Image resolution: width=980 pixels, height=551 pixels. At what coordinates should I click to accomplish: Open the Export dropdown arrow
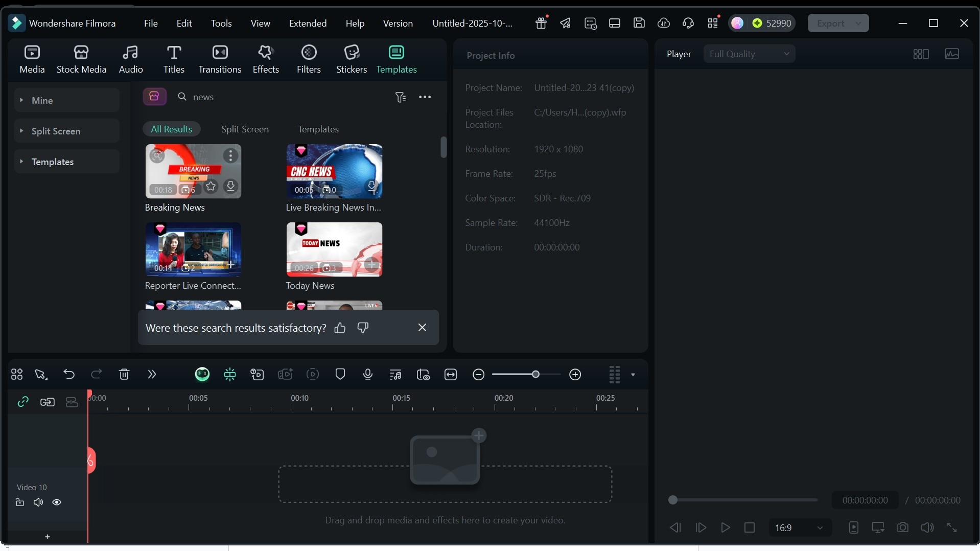tap(859, 23)
